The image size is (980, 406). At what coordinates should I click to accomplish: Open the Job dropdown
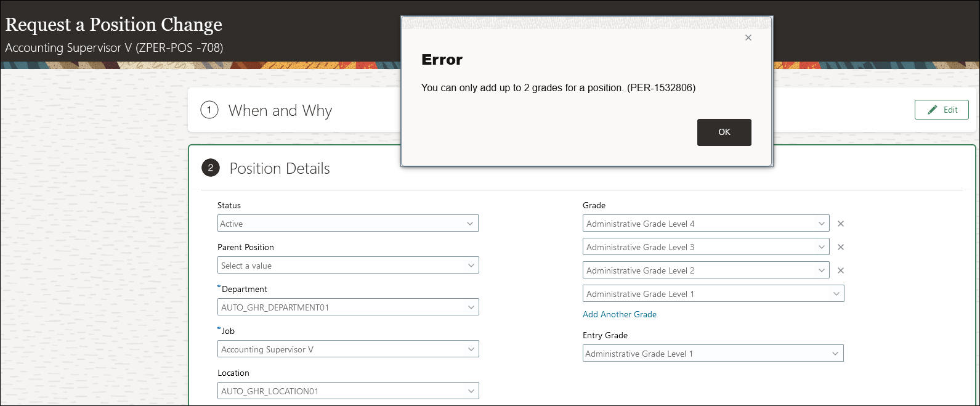(x=347, y=349)
